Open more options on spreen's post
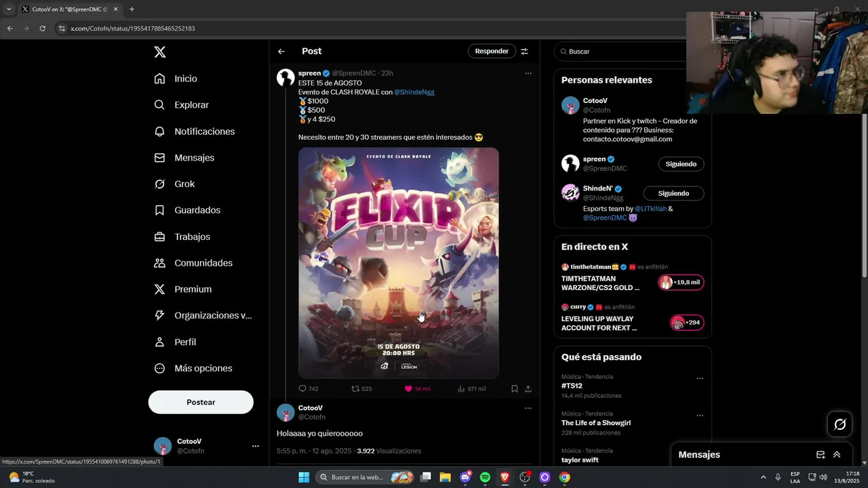Screen dimensions: 868x488 [x=528, y=73]
